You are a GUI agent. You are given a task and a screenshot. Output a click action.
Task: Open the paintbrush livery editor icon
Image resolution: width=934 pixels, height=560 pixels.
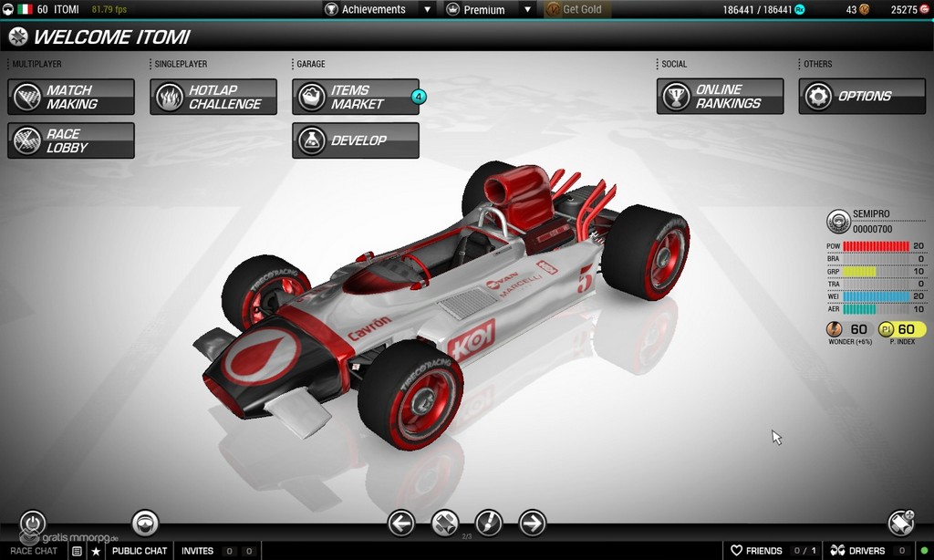tap(489, 523)
